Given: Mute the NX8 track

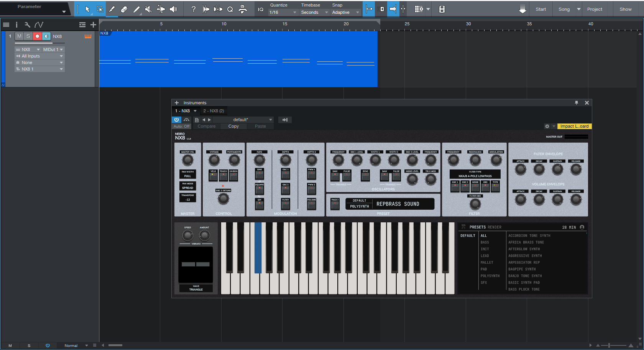Looking at the screenshot, I should tap(19, 36).
